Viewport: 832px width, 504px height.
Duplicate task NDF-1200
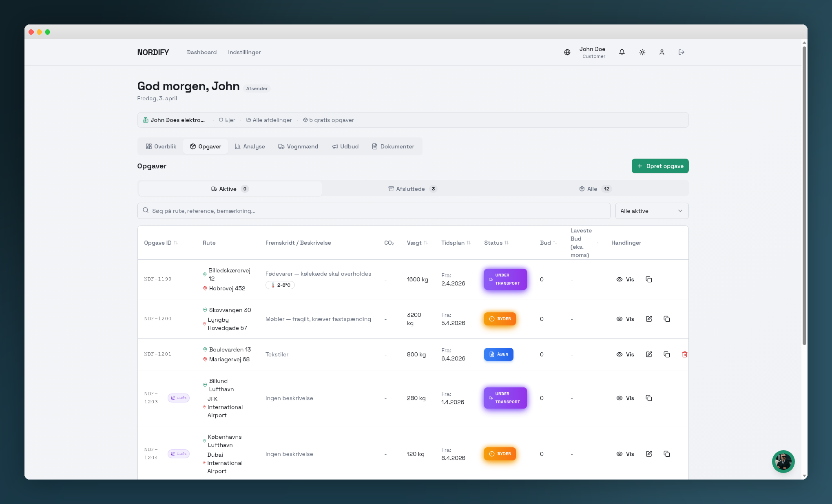[667, 319]
